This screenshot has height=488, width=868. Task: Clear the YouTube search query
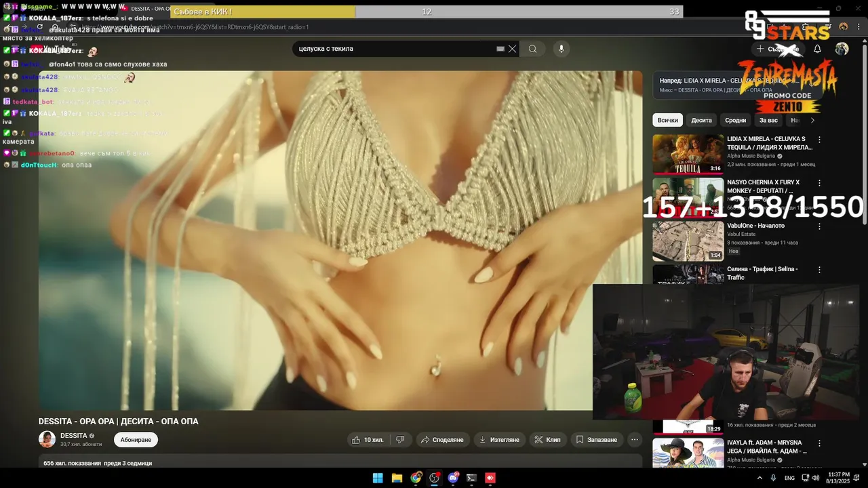pos(513,49)
